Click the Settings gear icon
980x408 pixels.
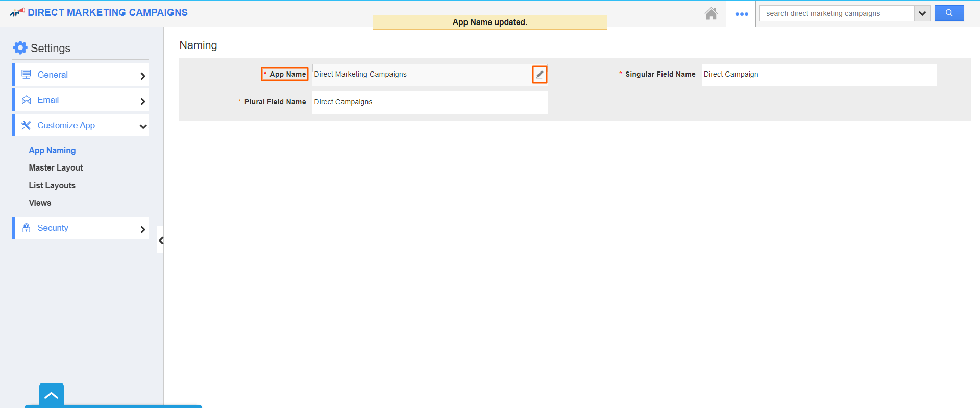click(x=20, y=47)
